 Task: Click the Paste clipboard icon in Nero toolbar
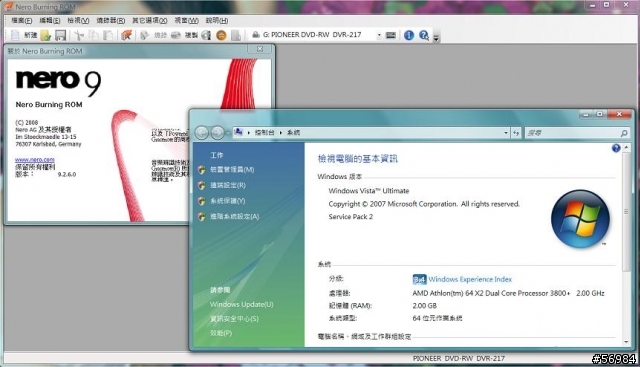tap(108, 36)
